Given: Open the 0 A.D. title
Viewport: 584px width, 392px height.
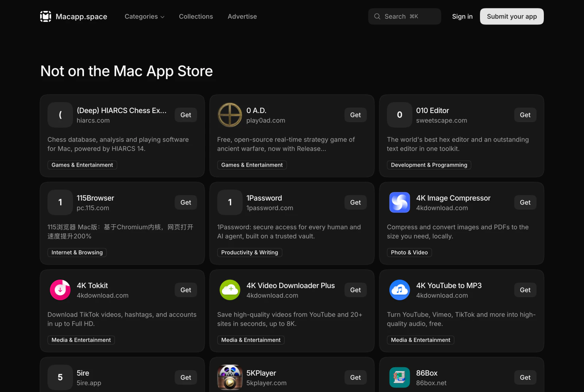Looking at the screenshot, I should 256,110.
